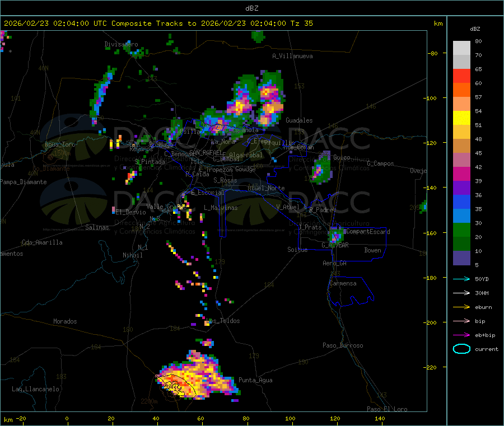Click the small storm cell over G_ALVEAR
Viewport: 504px width, 426px height.
point(336,235)
